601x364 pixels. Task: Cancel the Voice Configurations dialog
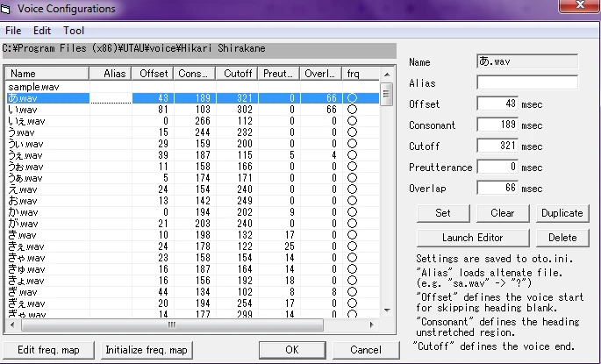[x=366, y=350]
